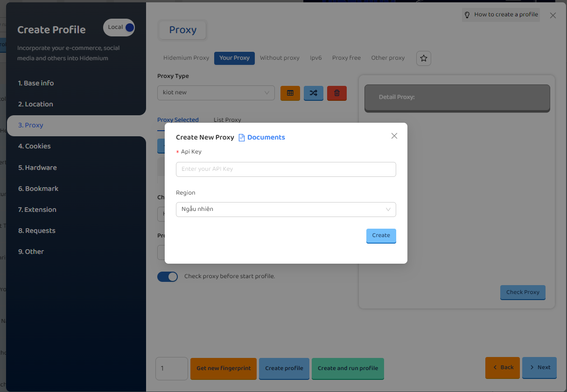
Task: Open the Region dropdown
Action: [x=286, y=210]
